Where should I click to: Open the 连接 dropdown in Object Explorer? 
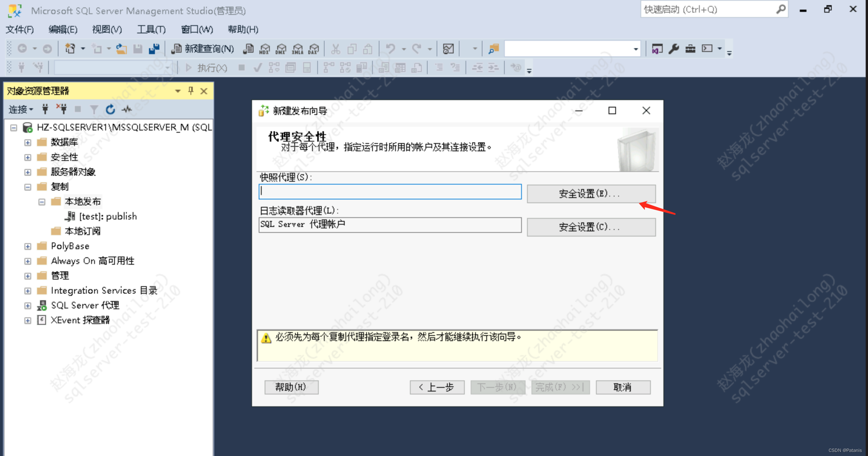click(21, 109)
